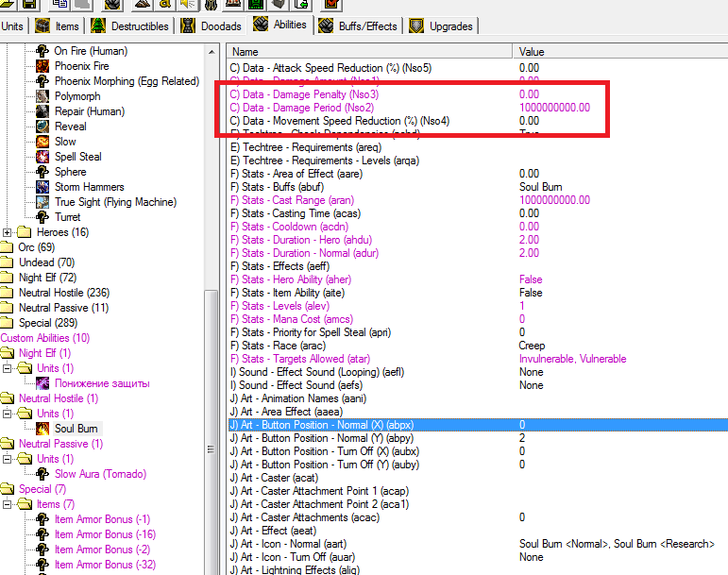Click the Name column header
This screenshot has width=728, height=575.
(369, 52)
